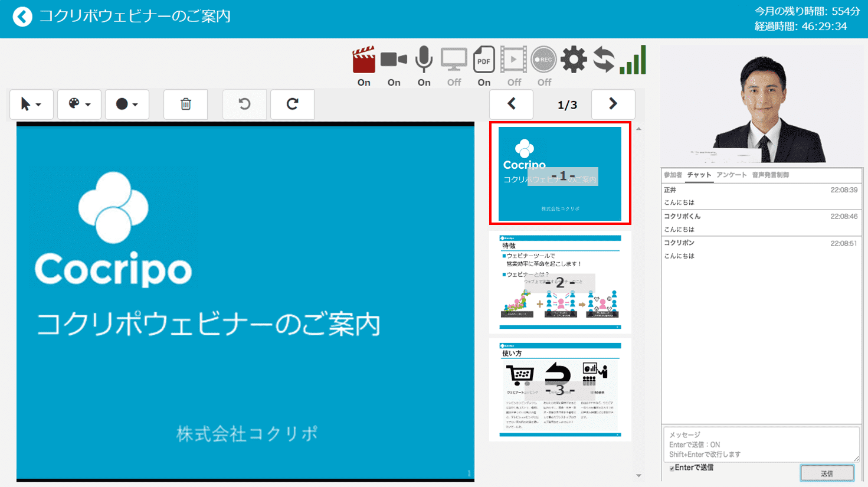Delete drawings with the trash can icon
Screen dimensions: 868x487
click(185, 104)
